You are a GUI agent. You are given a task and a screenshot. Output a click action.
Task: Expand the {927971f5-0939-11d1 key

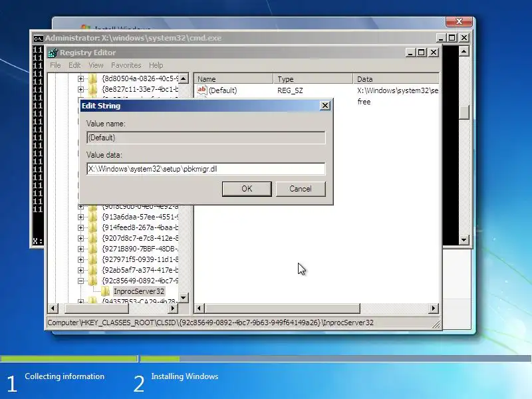coord(80,259)
